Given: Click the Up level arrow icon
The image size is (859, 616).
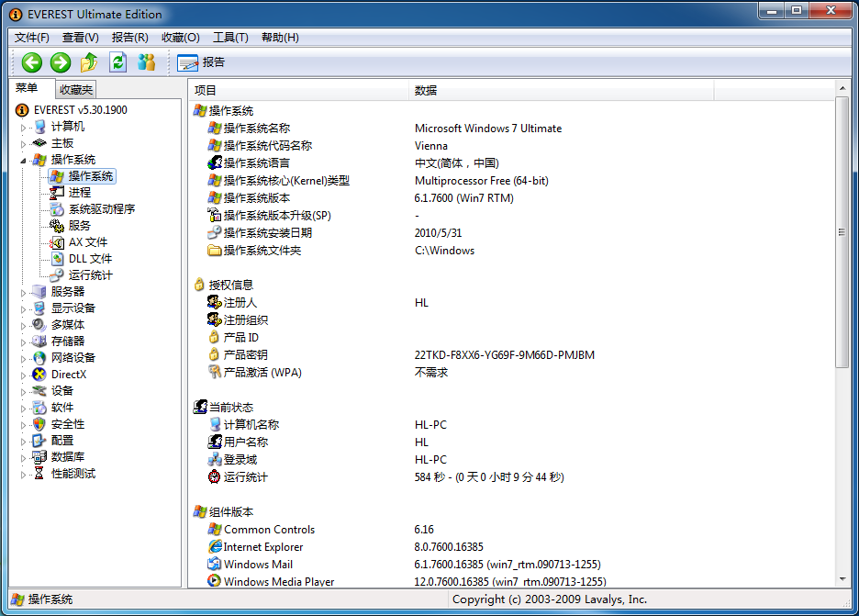Looking at the screenshot, I should tap(89, 62).
